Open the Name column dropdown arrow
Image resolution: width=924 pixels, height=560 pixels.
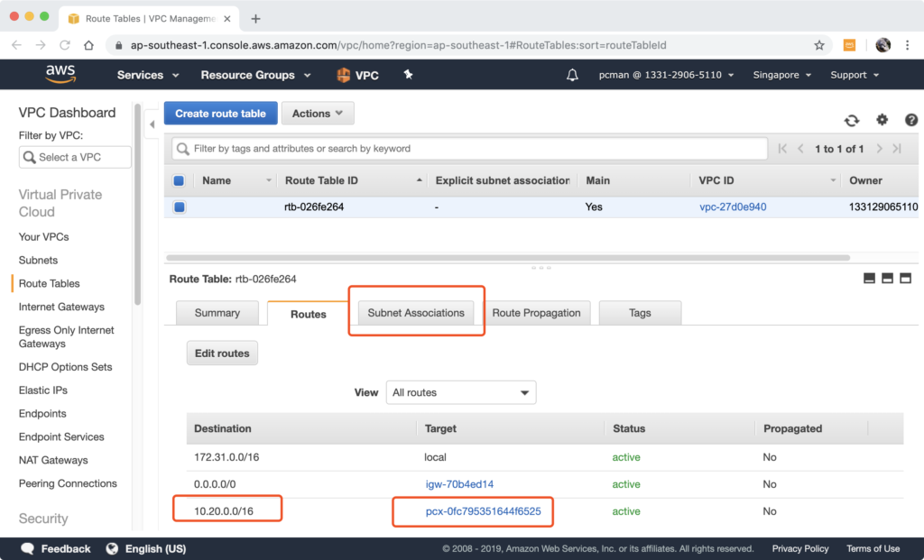point(269,180)
